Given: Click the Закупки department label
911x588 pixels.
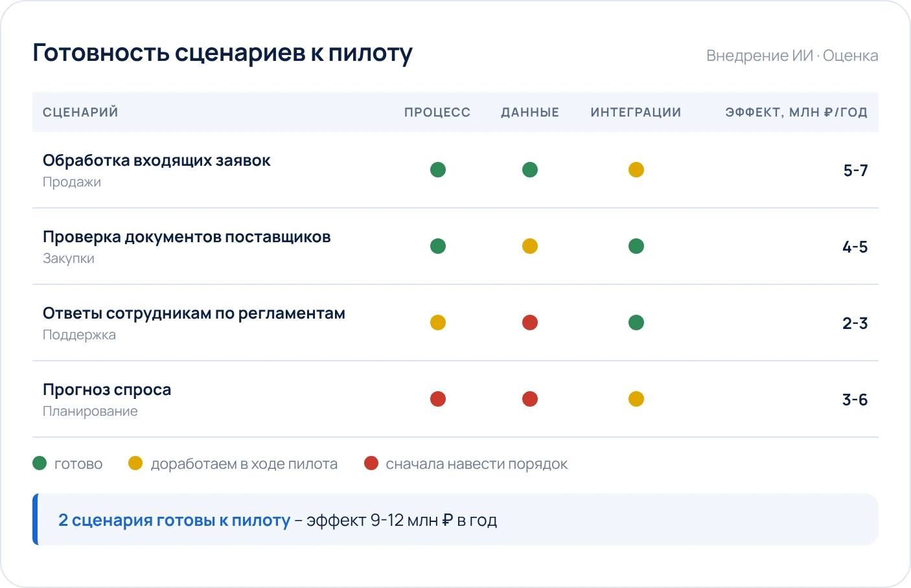Looking at the screenshot, I should click(69, 258).
